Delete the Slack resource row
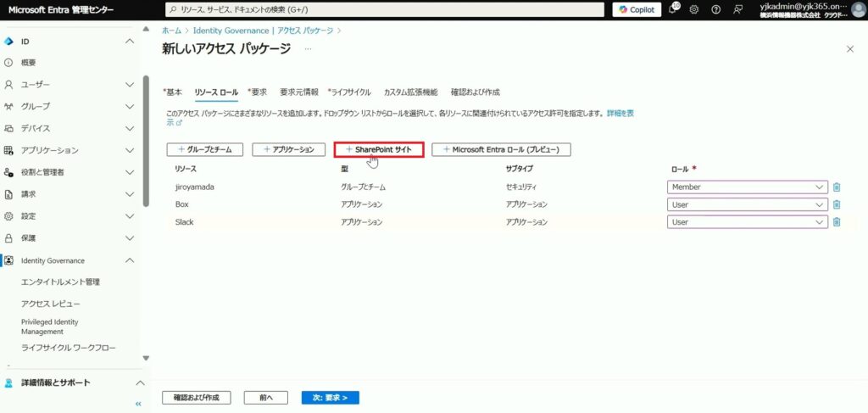 837,222
